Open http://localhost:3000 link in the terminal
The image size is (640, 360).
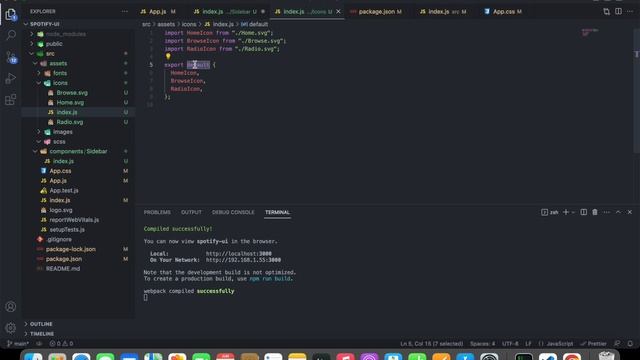pyautogui.click(x=238, y=253)
